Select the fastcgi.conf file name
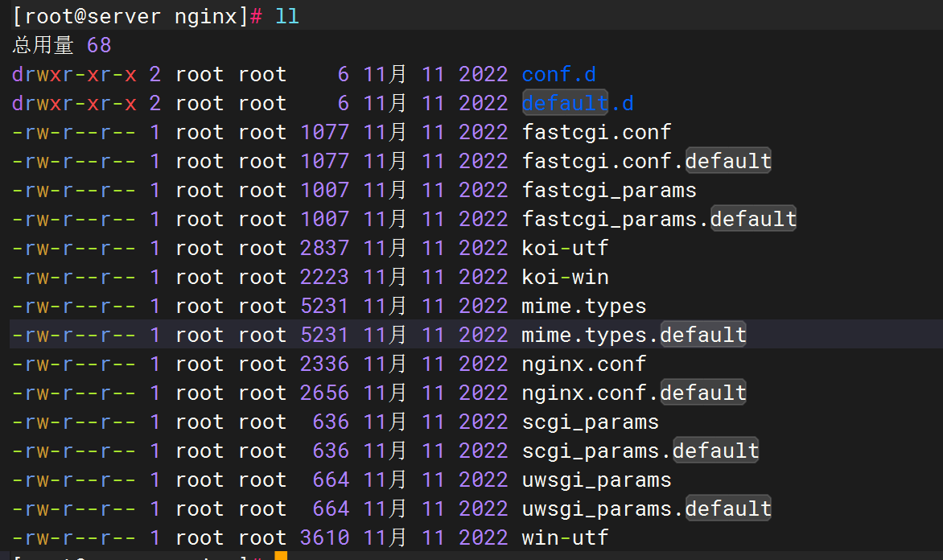 tap(596, 132)
